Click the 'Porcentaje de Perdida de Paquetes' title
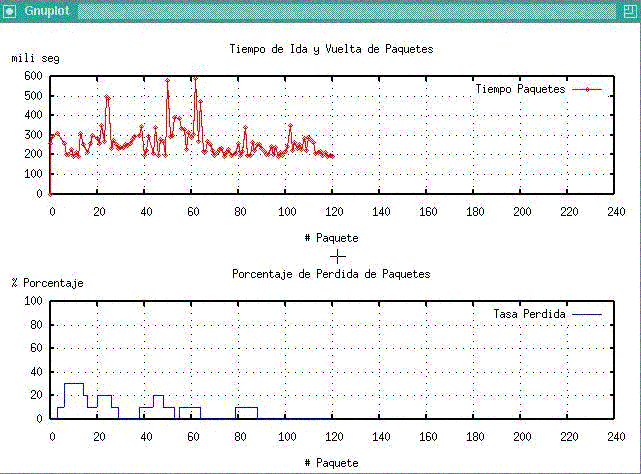 coord(331,274)
